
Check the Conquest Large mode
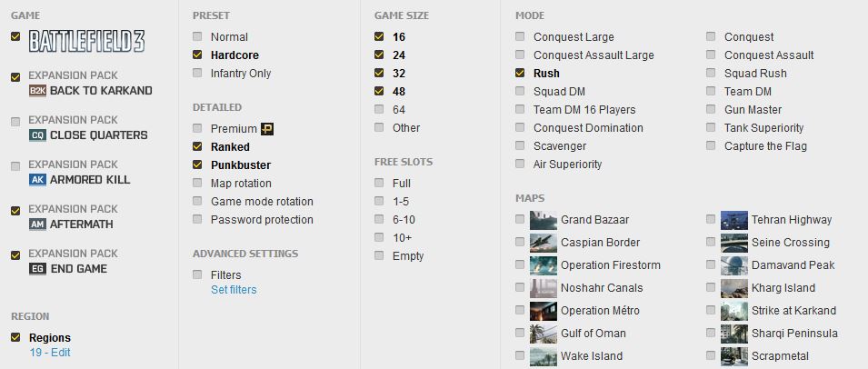tap(520, 36)
